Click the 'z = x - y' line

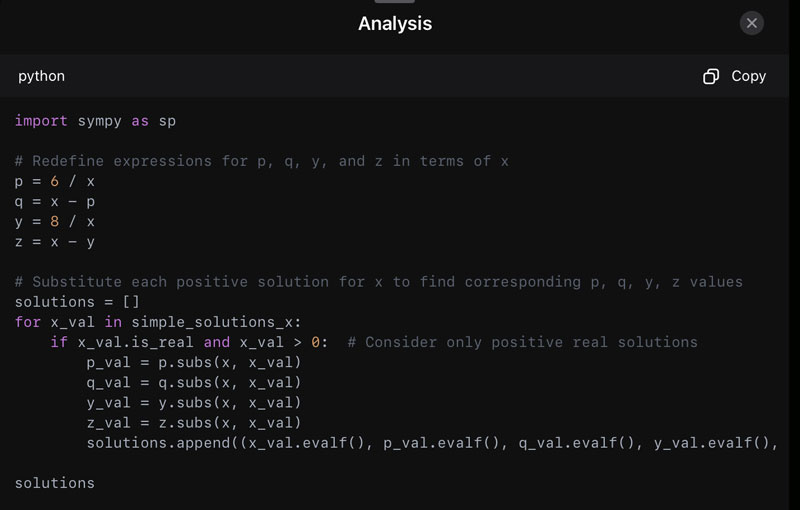point(55,241)
